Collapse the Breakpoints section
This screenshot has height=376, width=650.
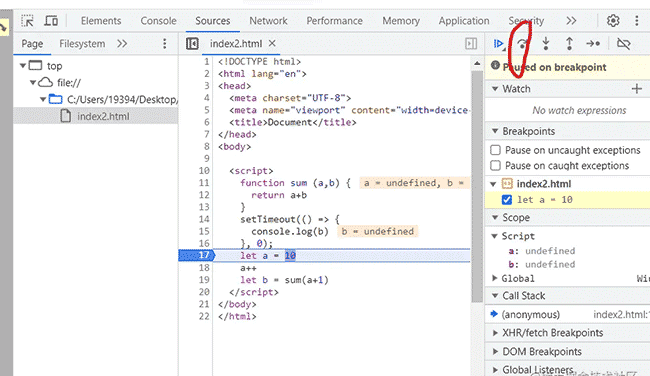495,131
